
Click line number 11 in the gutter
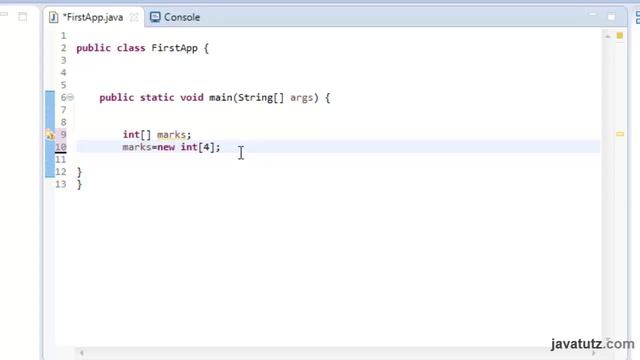pos(60,160)
